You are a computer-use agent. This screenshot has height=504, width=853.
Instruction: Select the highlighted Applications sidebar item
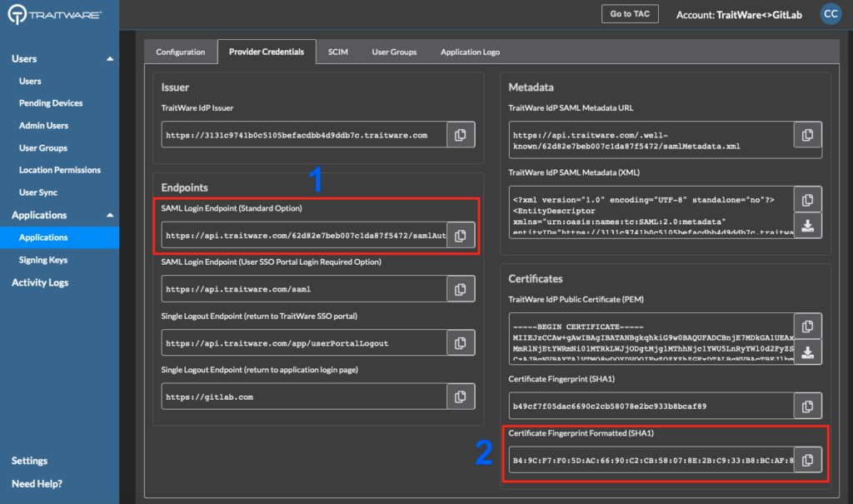[60, 237]
